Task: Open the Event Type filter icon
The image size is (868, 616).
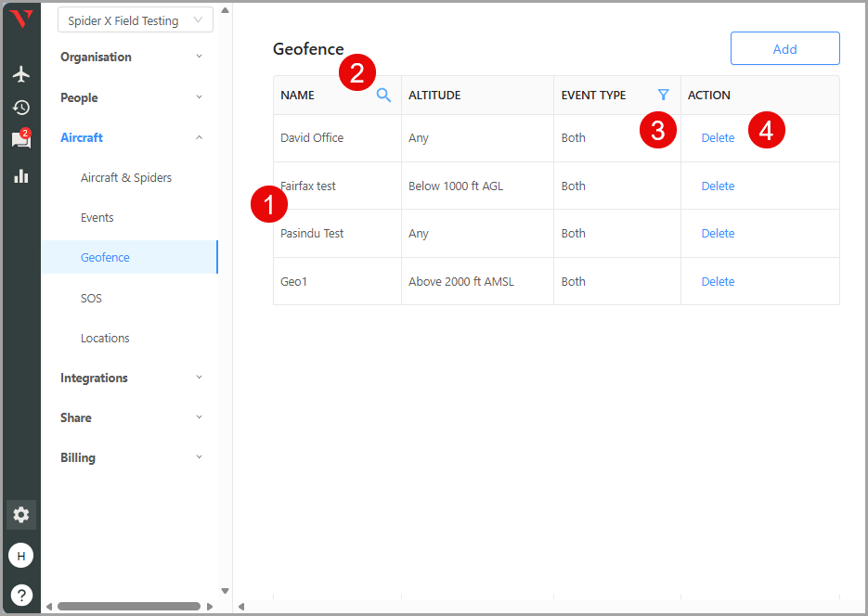Action: (663, 95)
